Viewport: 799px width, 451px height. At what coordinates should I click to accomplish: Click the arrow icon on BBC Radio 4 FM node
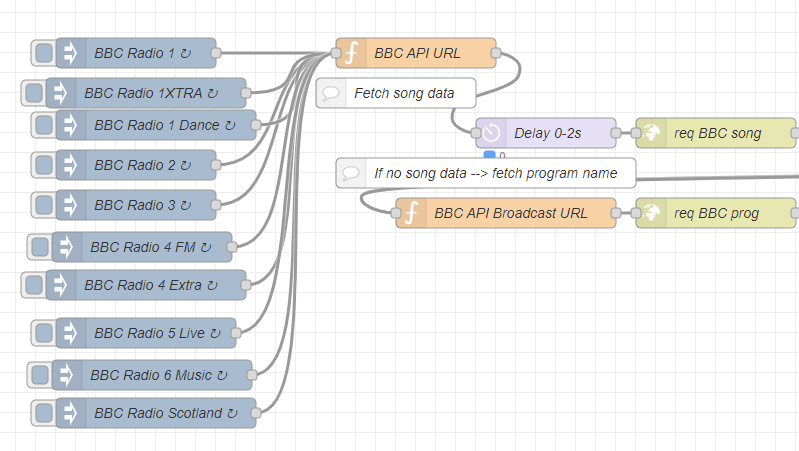pyautogui.click(x=66, y=247)
